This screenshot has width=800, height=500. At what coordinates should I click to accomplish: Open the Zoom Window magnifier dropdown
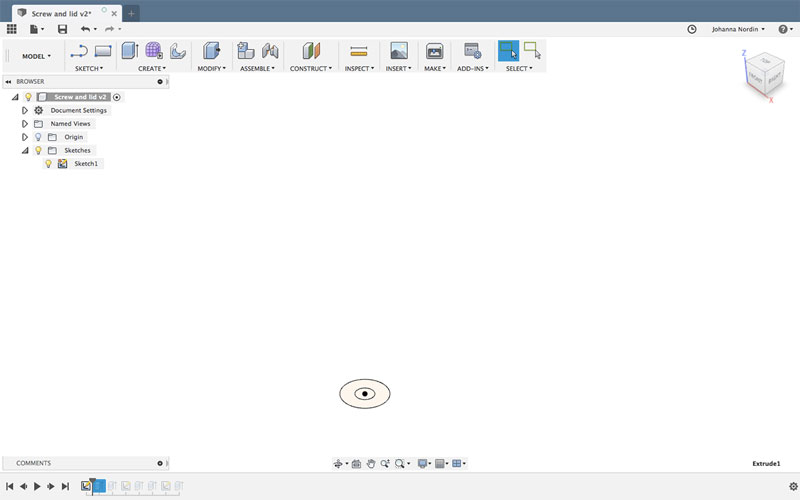click(402, 463)
